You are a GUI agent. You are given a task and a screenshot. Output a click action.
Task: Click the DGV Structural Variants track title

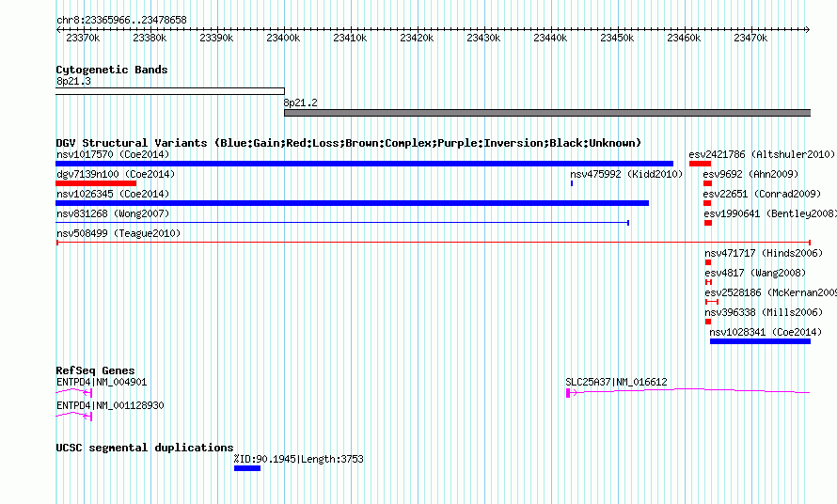(349, 143)
